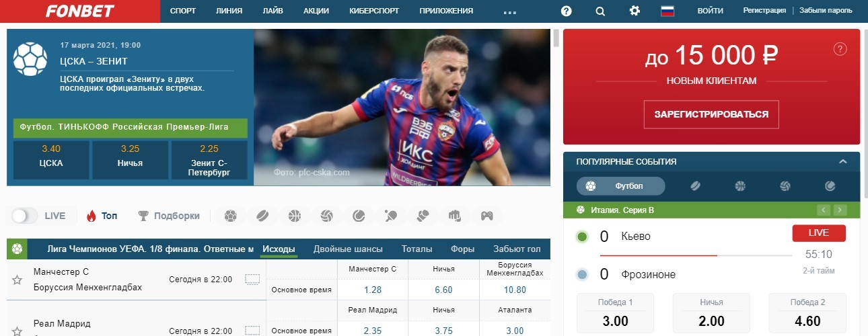Select the esports gamepad icon filter
Viewport: 868px width, 336px height.
pos(486,216)
